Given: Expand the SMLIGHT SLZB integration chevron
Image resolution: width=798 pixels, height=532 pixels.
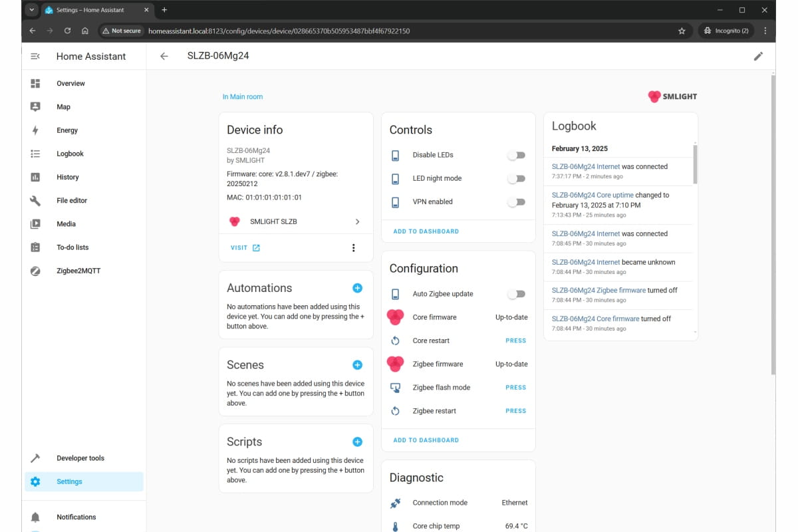Looking at the screenshot, I should click(x=357, y=221).
